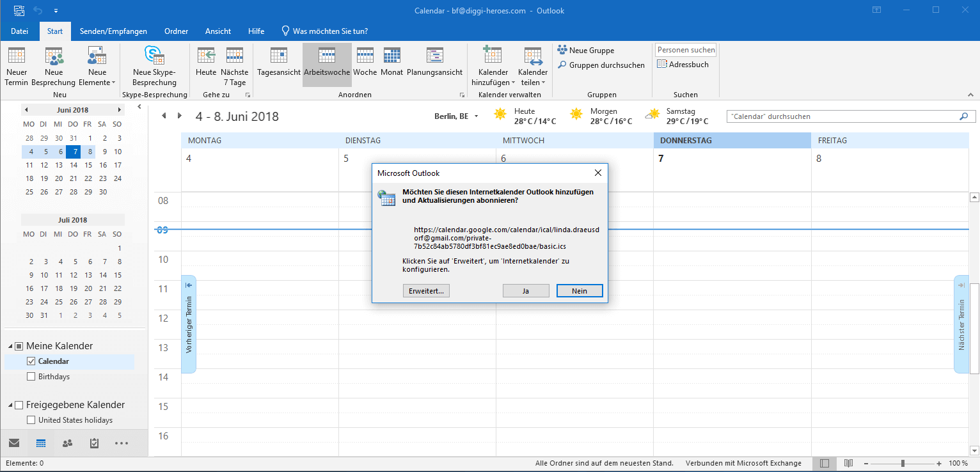Open the Senden/Empfangen tab
Viewport: 980px width, 472px height.
(113, 31)
